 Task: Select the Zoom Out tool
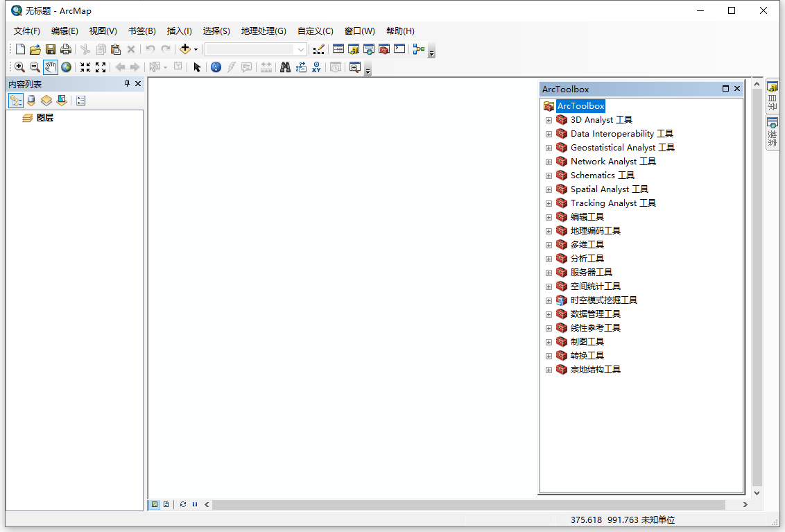pyautogui.click(x=35, y=67)
